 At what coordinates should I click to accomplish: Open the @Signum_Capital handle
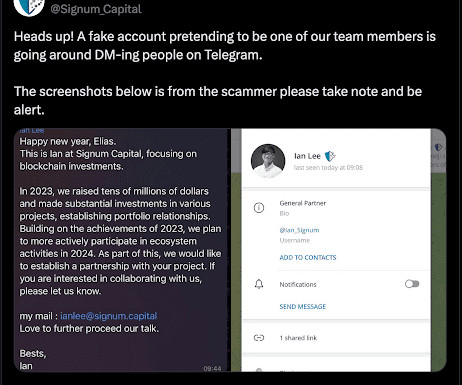tap(96, 9)
